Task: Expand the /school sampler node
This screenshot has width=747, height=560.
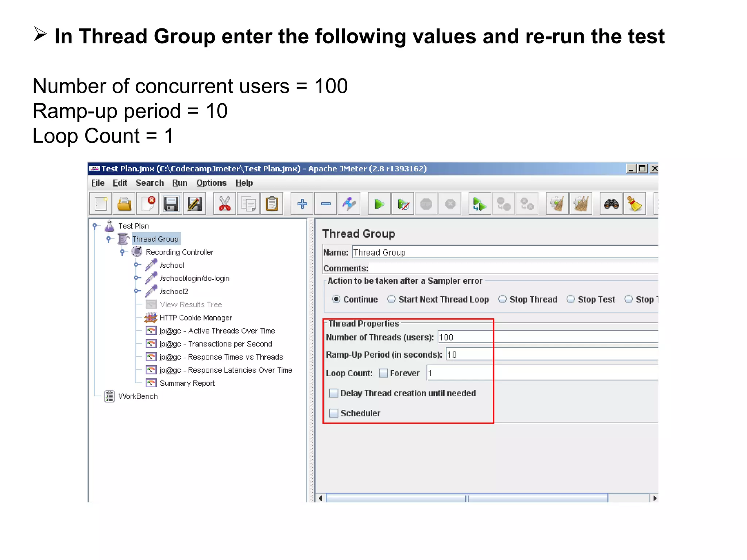Action: point(136,265)
